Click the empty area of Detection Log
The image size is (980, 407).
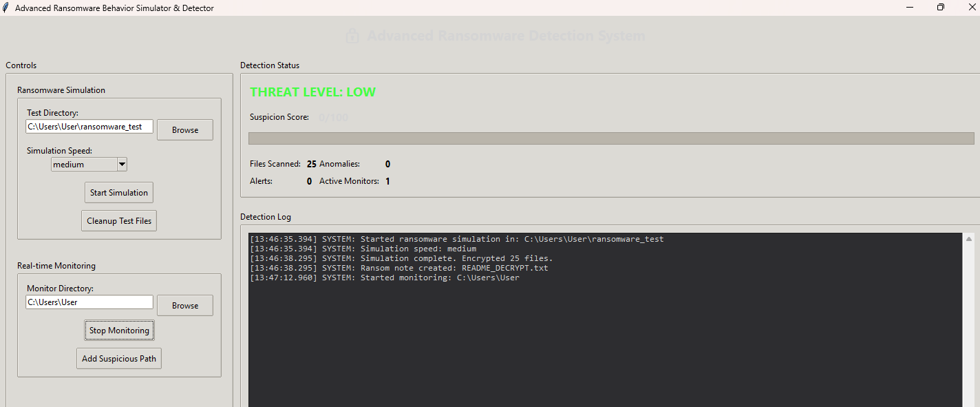pos(604,344)
